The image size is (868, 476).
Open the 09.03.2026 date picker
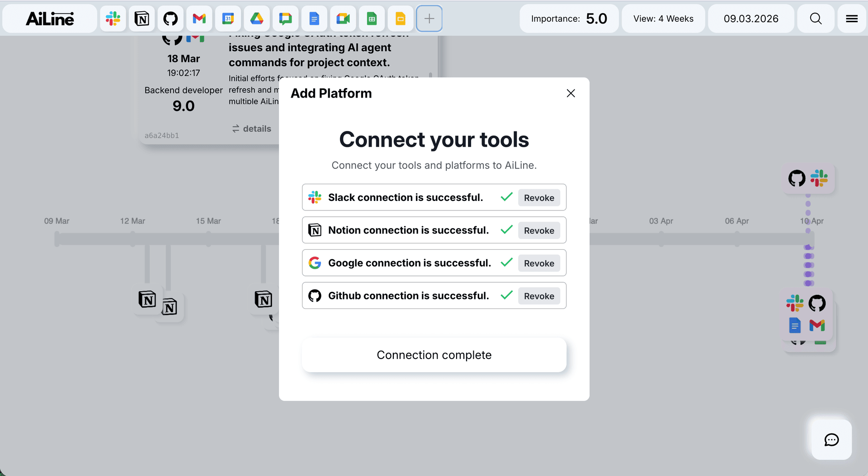751,19
